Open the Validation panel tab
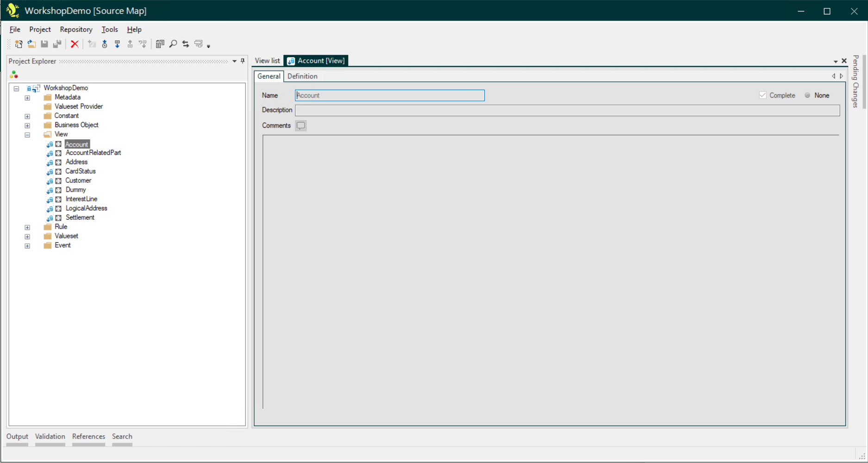This screenshot has height=463, width=868. point(50,436)
